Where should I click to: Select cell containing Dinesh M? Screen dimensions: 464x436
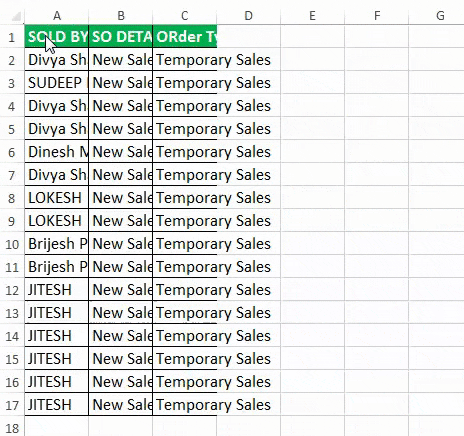coord(57,152)
